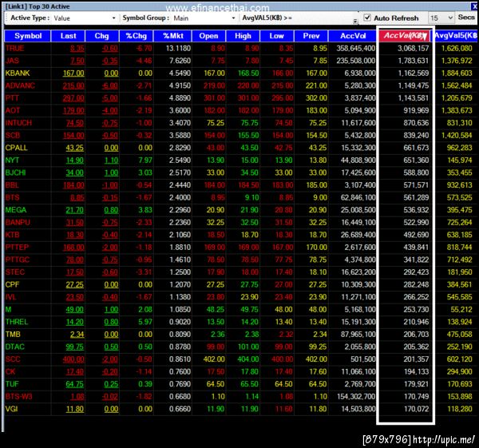Click the small stepper beside the AvgVAL5 filter
This screenshot has width=479, height=448.
(x=355, y=21)
